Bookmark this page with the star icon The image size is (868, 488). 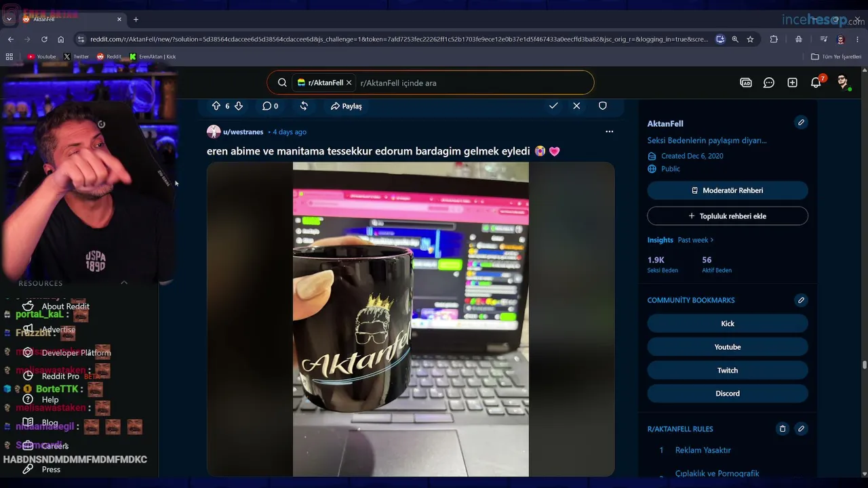coord(750,39)
